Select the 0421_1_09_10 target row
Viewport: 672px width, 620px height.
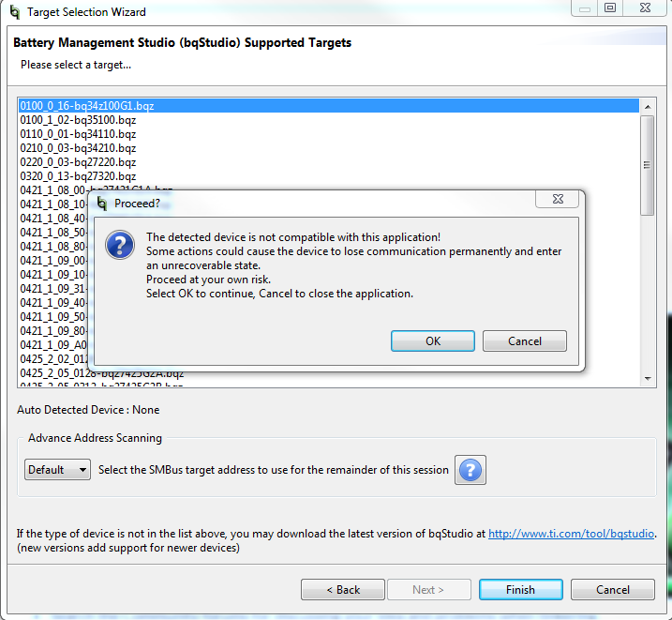pyautogui.click(x=53, y=275)
